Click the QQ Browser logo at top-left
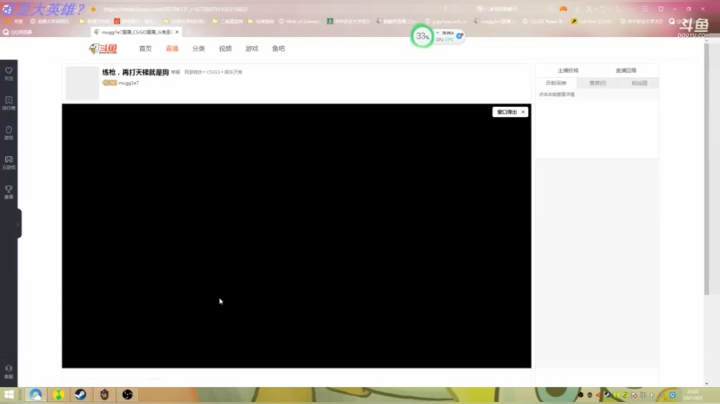Screen dimensions: 720x404 [7, 9]
